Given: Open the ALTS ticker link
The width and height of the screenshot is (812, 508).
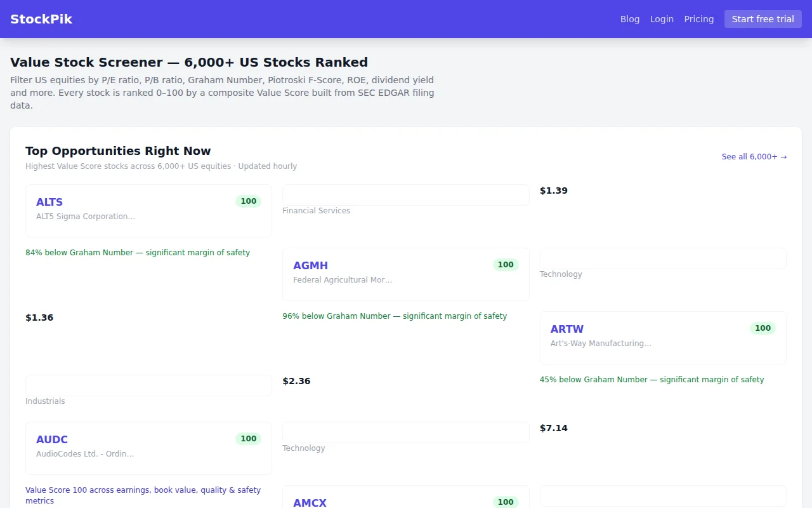Looking at the screenshot, I should tap(49, 202).
